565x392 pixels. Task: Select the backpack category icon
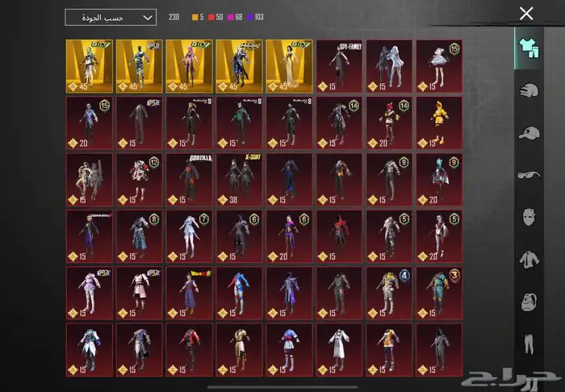point(528,302)
